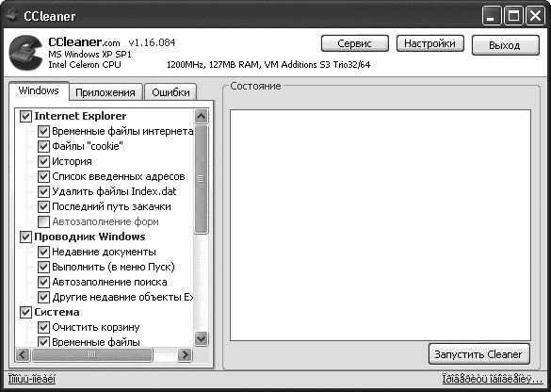
Task: Click the list's scroll up arrow
Action: pos(201,116)
